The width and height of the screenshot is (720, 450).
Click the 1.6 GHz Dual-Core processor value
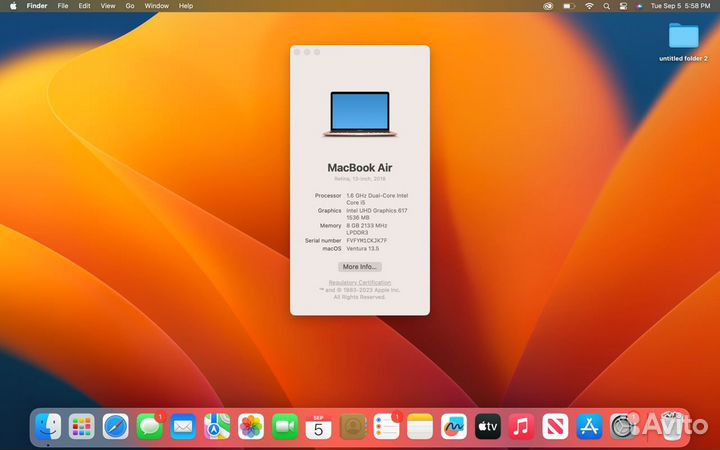click(377, 199)
